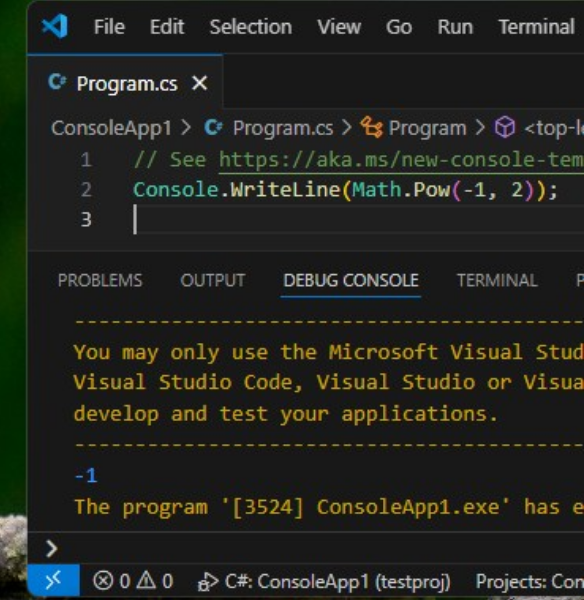The width and height of the screenshot is (584, 600).
Task: Open the Terminal menu
Action: pyautogui.click(x=537, y=27)
